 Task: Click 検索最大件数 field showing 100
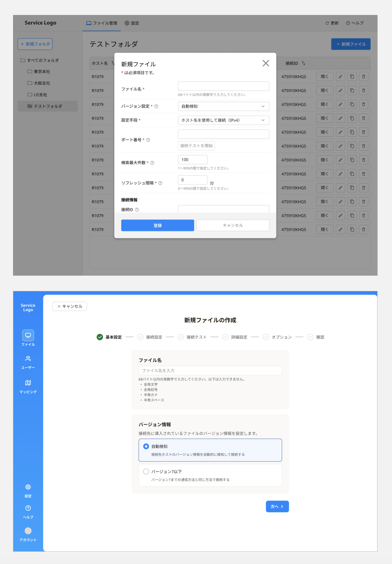point(193,160)
